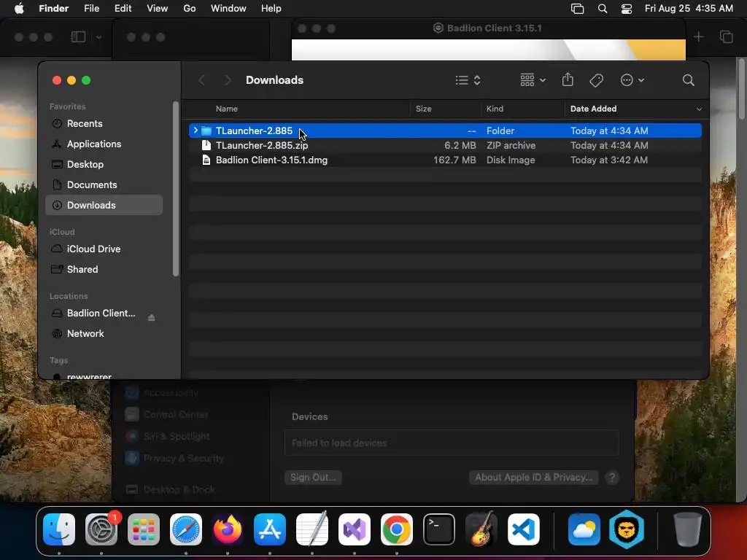Open System Settings from the Dock

point(101,529)
